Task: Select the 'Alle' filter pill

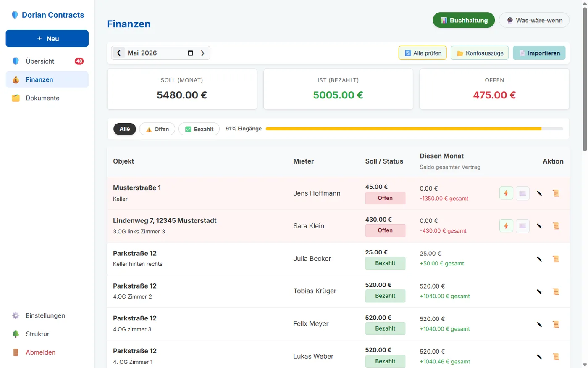Action: [x=125, y=129]
